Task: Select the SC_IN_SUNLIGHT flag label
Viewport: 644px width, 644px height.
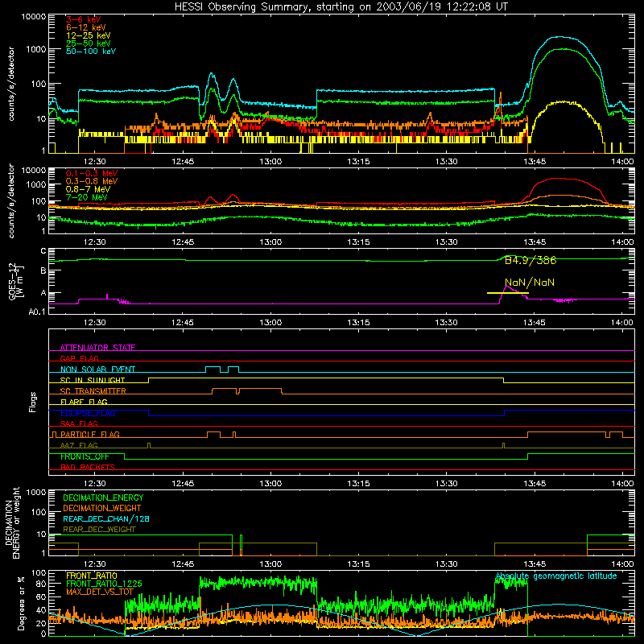Action: click(x=93, y=380)
